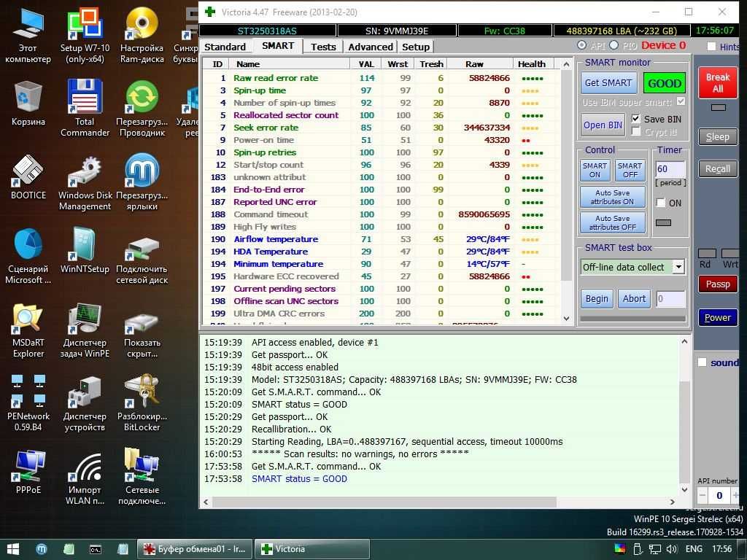Open Диспетчер задач WinPE shortcut
The height and width of the screenshot is (560, 747).
click(85, 330)
